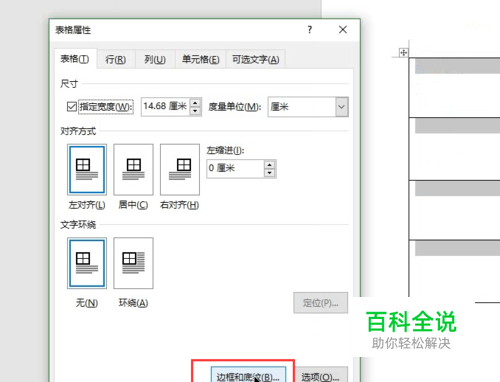The height and width of the screenshot is (382, 500).
Task: Click the 居中(C) label
Action: point(133,205)
